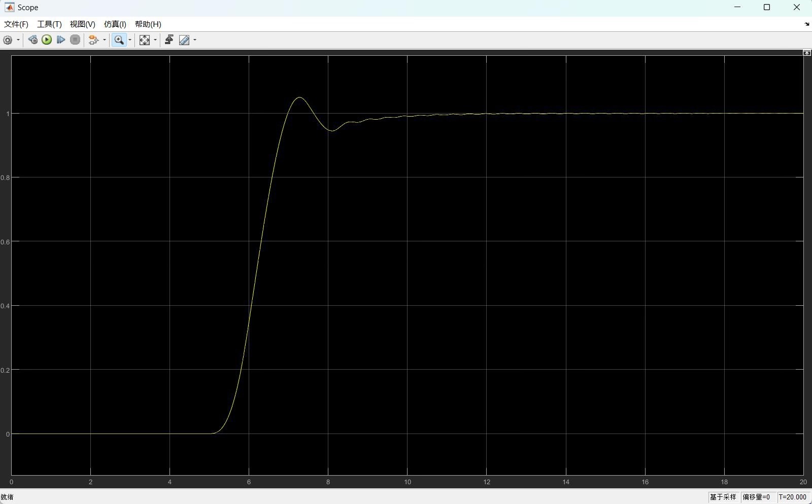Viewport: 812px width, 504px height.
Task: Open the 仿真(I) menu
Action: tap(115, 24)
